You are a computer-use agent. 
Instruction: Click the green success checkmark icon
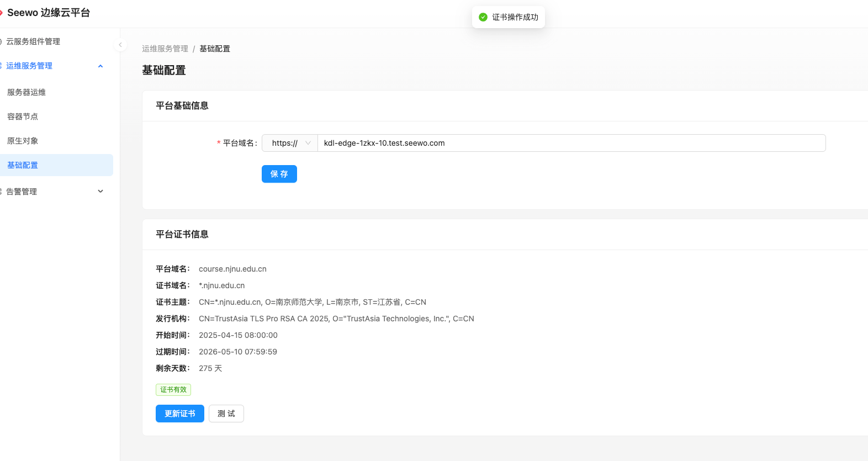click(483, 17)
